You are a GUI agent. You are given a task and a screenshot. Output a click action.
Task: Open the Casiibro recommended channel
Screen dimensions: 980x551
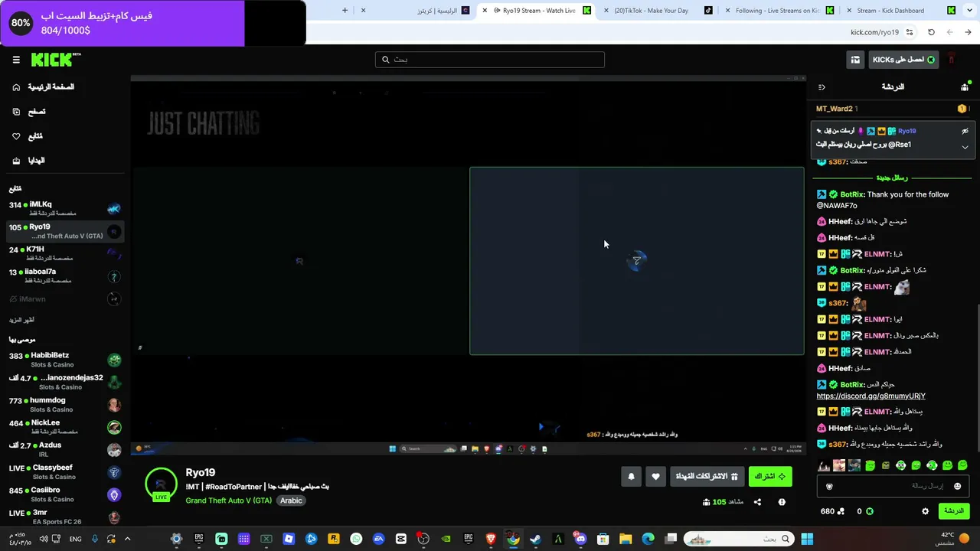(x=65, y=494)
